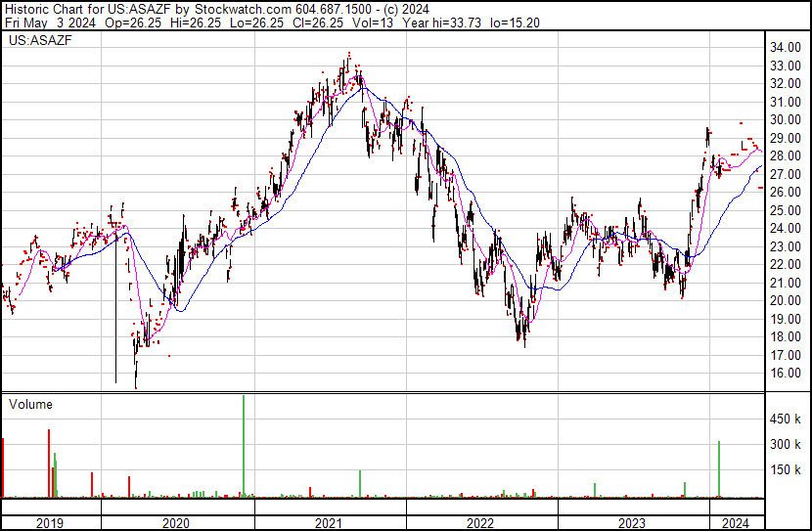Click the 16.00 price axis label

point(785,374)
